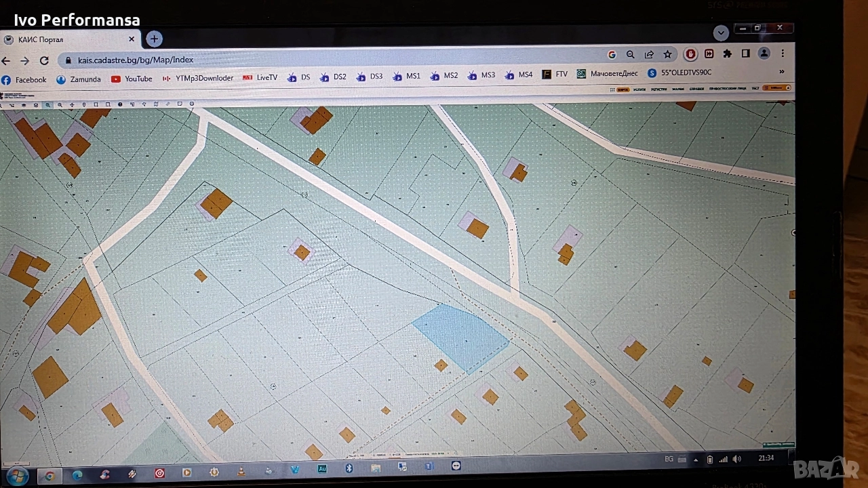Select the Zoom Out tool
Screen dimensions: 868x488
(60, 104)
